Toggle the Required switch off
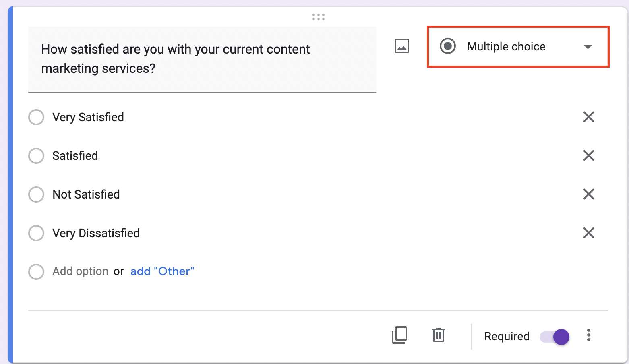Viewport: 629px width, 364px height. click(555, 337)
